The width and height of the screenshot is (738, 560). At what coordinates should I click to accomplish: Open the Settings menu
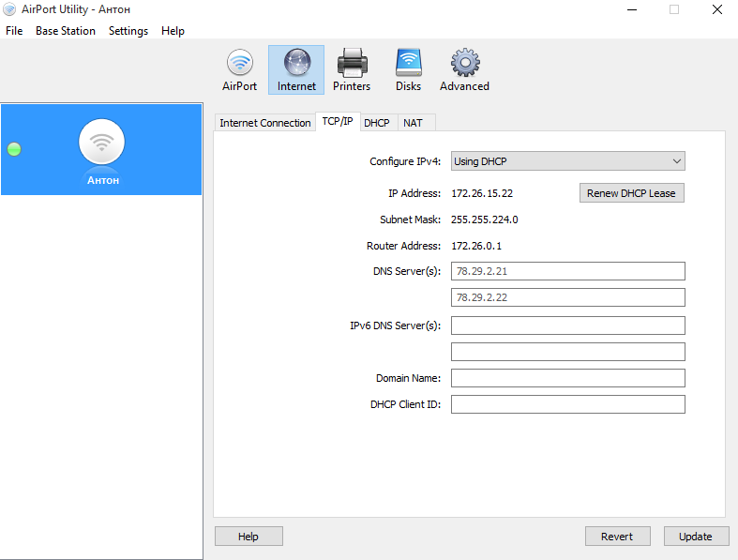128,31
